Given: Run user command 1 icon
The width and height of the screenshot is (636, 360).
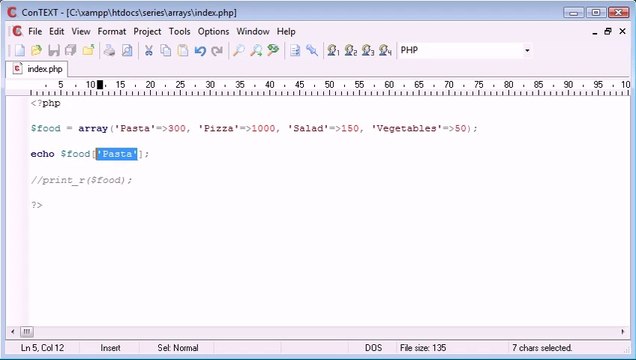Looking at the screenshot, I should 333,50.
